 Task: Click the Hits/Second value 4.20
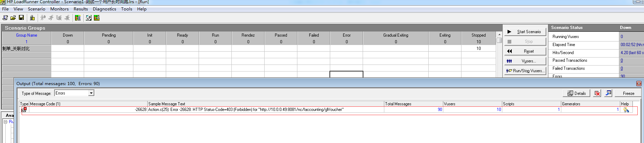tap(632, 53)
